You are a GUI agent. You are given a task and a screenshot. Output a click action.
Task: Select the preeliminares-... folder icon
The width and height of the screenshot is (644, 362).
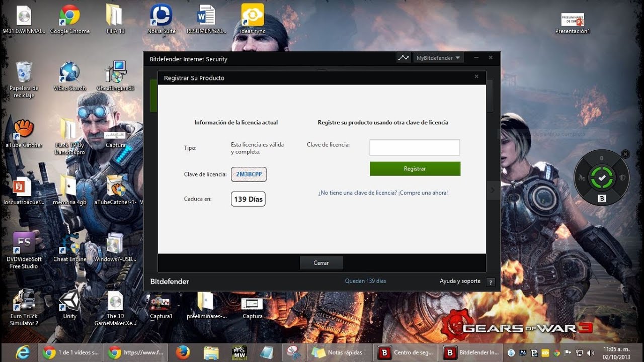pyautogui.click(x=206, y=305)
